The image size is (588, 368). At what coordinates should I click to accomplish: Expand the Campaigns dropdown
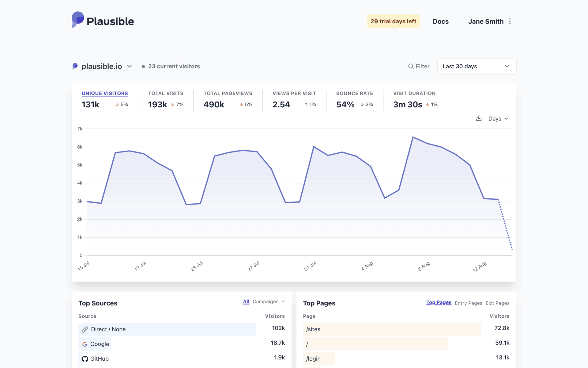[x=269, y=302]
